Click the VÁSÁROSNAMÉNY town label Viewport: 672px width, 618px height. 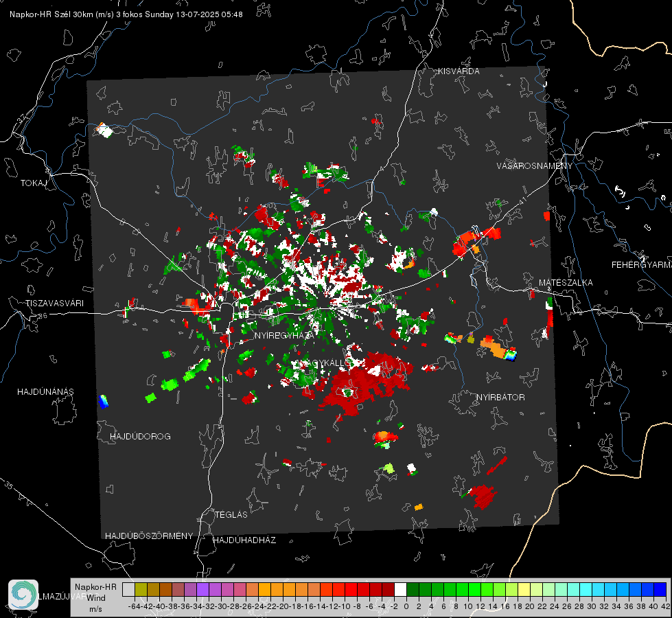pyautogui.click(x=535, y=166)
